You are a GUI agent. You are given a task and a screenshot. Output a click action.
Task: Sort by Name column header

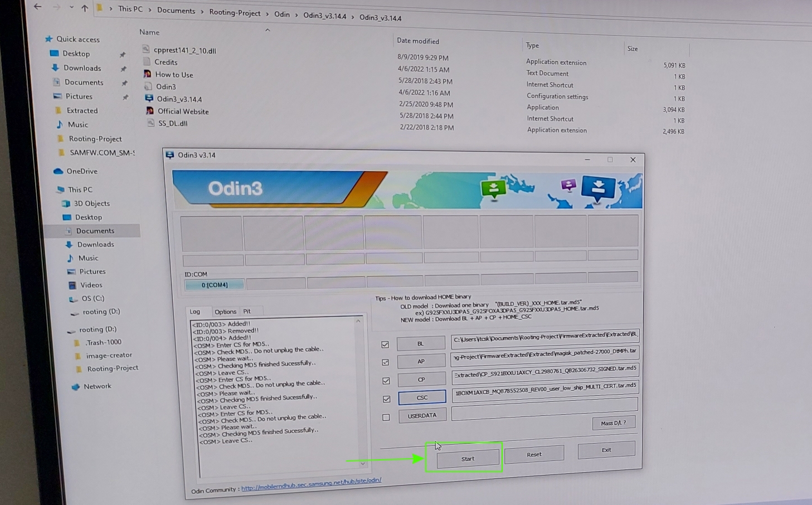point(149,32)
